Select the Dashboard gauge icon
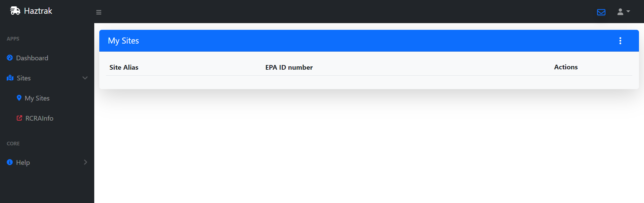The image size is (644, 203). (9, 58)
